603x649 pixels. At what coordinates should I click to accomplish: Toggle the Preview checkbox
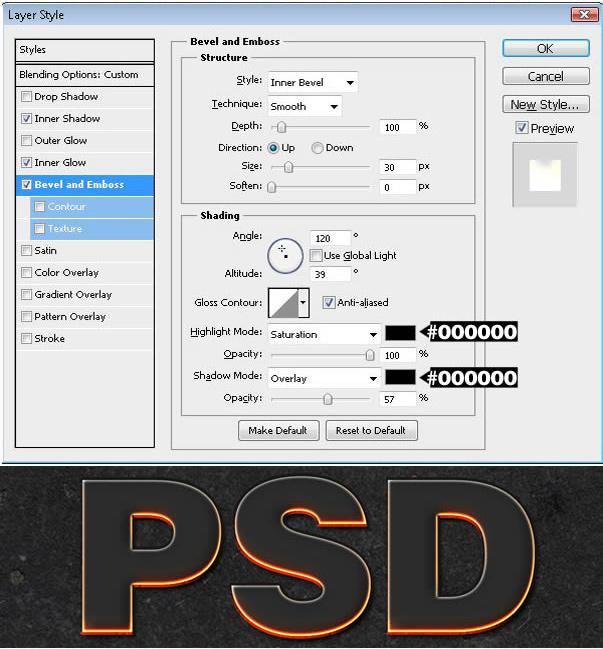coord(521,128)
